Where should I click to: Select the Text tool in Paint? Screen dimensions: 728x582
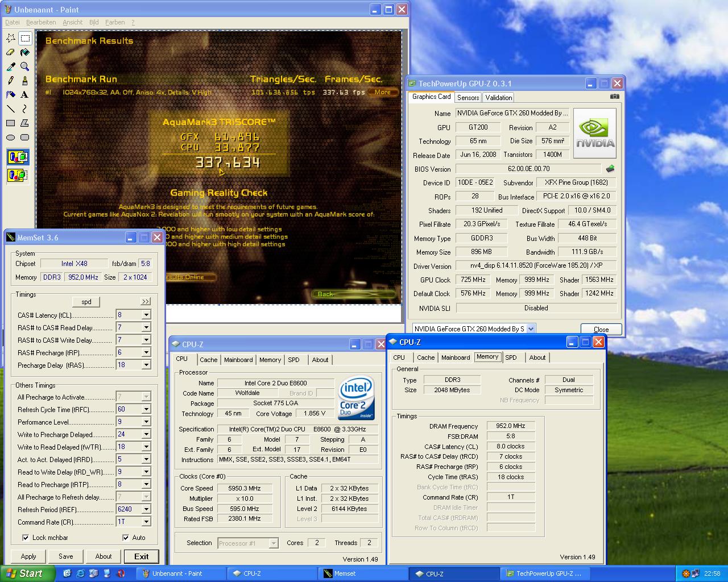click(25, 95)
